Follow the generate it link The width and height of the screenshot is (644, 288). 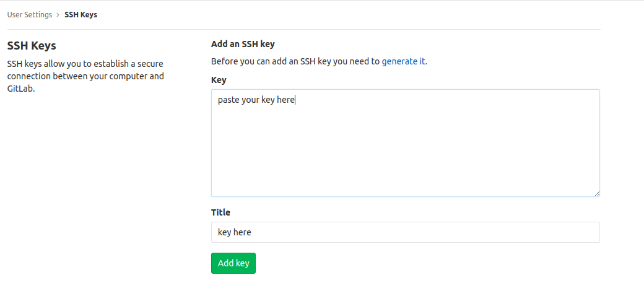pyautogui.click(x=404, y=62)
